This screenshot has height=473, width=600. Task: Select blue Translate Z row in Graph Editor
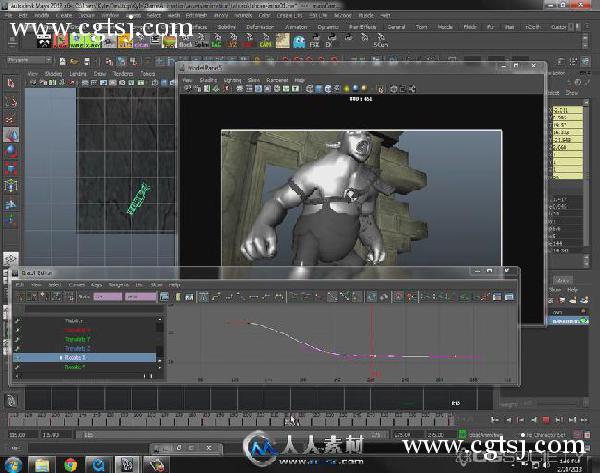point(78,348)
